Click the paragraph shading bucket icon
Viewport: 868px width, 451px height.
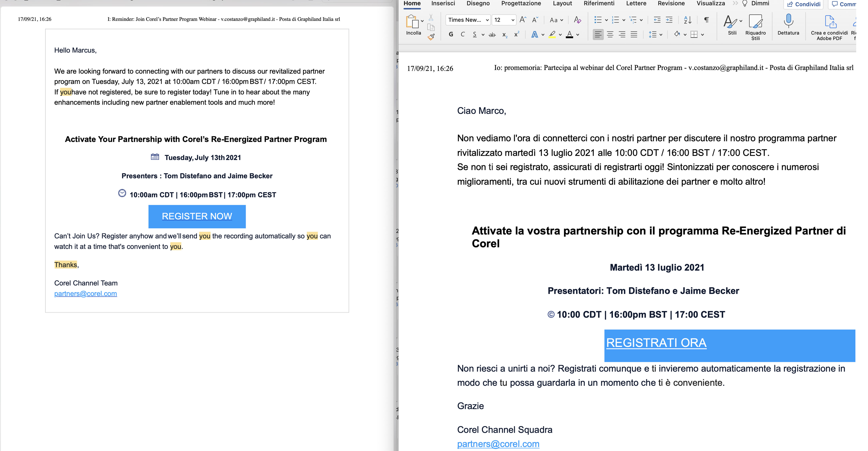click(677, 34)
